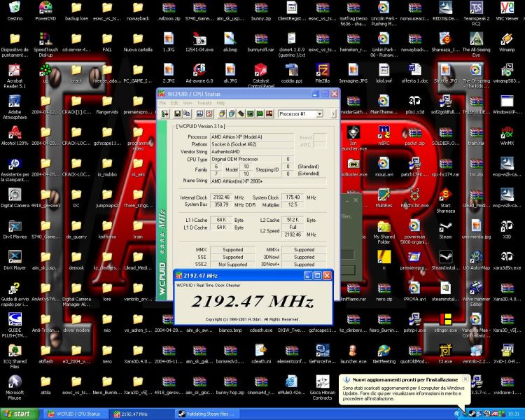Select the VNC Viewer desktop icon
This screenshot has height=420, width=525.
[507, 10]
